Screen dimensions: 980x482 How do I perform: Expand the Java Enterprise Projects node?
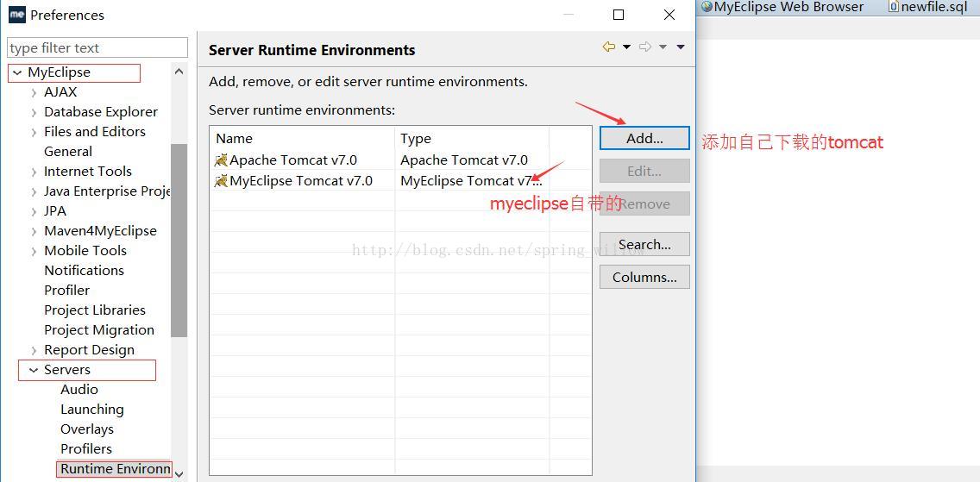click(34, 192)
